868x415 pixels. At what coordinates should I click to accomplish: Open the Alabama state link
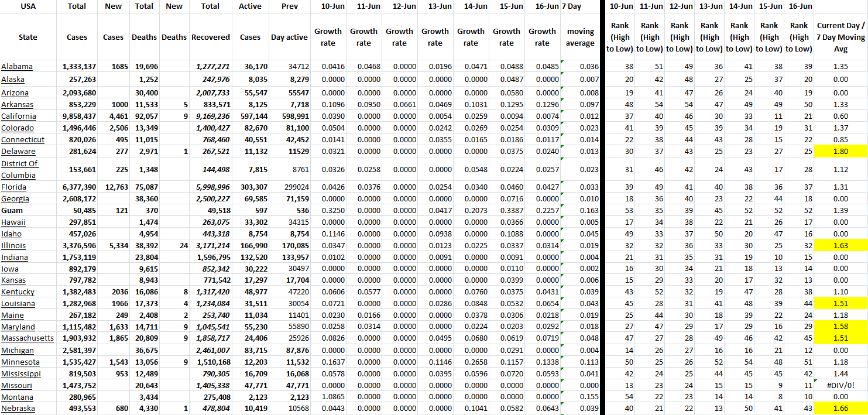[x=17, y=67]
